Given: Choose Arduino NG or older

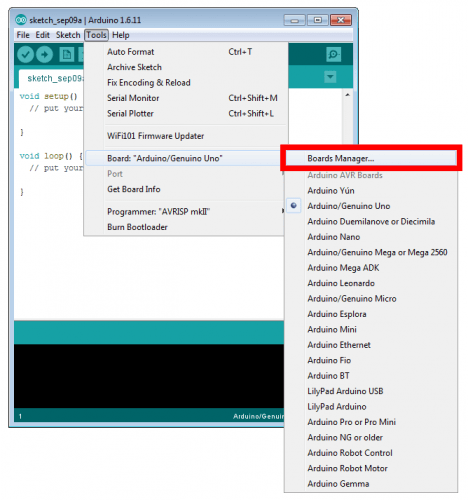Looking at the screenshot, I should point(371,437).
